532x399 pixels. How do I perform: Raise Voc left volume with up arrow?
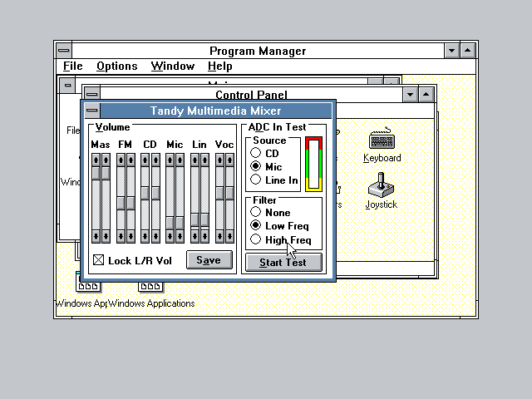(x=219, y=160)
